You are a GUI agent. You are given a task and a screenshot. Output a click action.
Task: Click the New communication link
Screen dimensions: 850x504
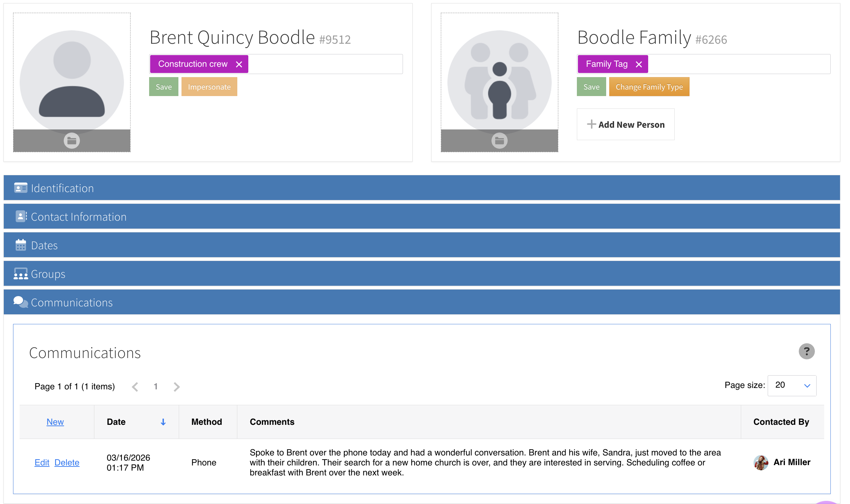pyautogui.click(x=55, y=422)
